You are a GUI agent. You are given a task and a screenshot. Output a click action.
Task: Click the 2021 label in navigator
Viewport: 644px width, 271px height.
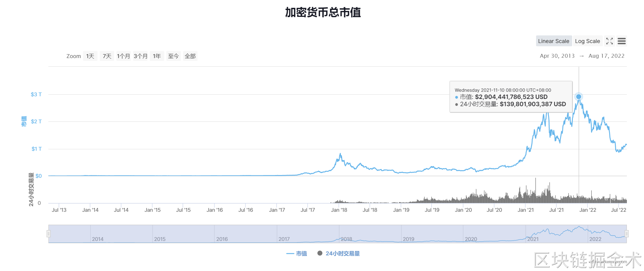tap(533, 239)
